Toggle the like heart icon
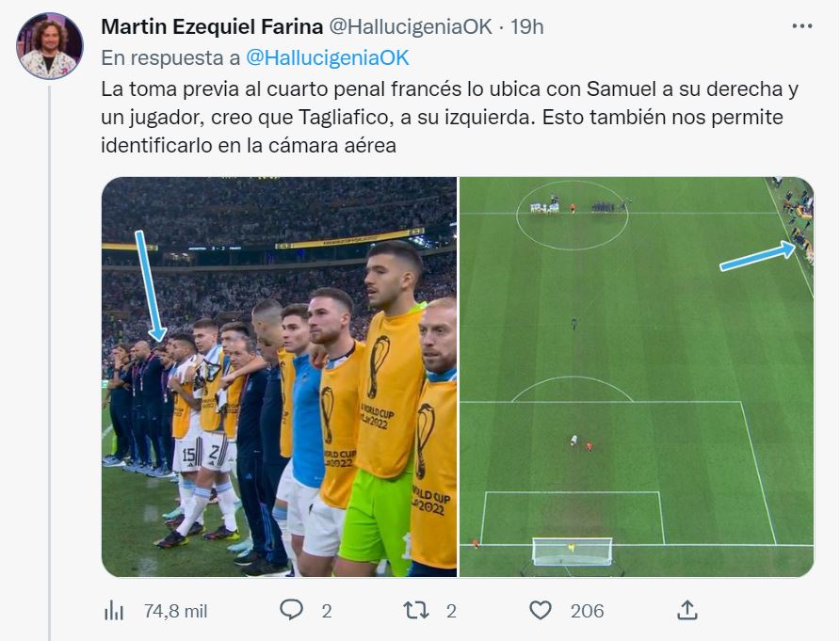 (540, 611)
